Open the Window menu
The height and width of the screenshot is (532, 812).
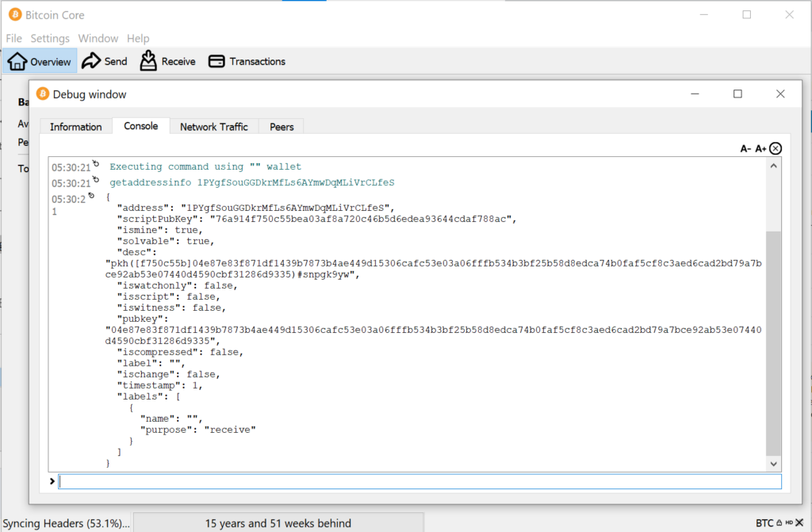point(98,38)
